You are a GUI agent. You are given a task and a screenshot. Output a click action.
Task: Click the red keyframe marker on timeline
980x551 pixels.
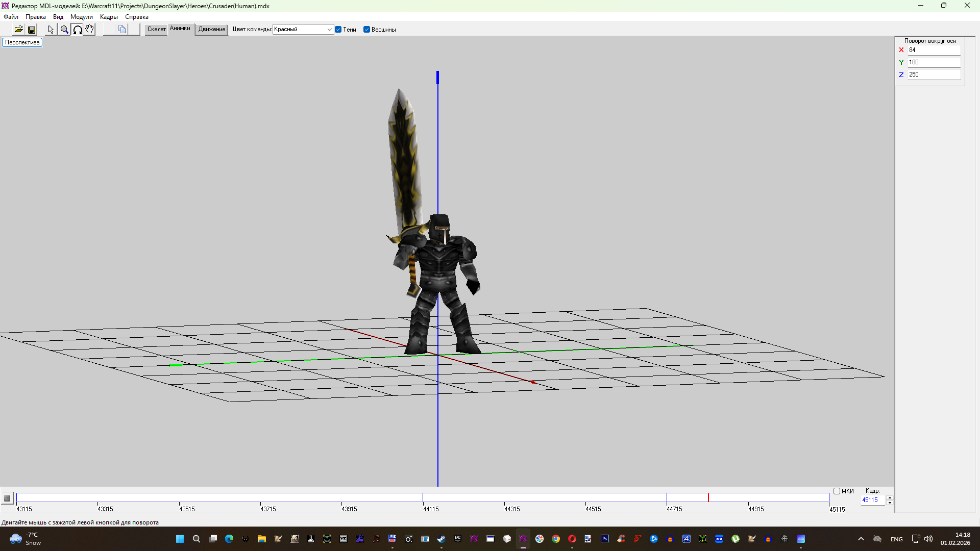pyautogui.click(x=708, y=497)
